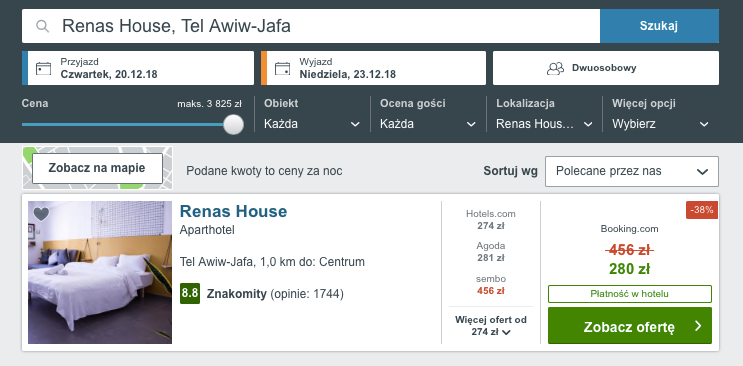This screenshot has width=743, height=366.
Task: Click the Szukaj search button
Action: (x=659, y=26)
